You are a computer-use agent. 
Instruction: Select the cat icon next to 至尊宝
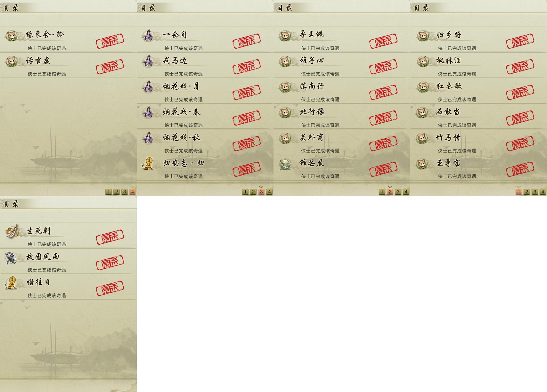[422, 164]
